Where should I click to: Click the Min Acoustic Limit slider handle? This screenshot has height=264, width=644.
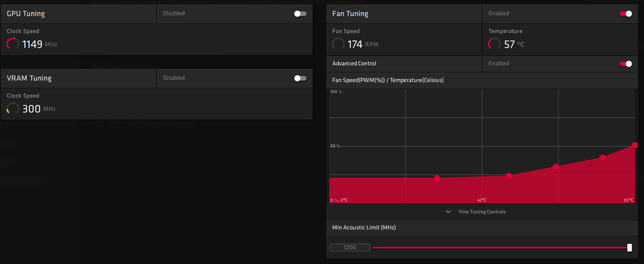630,247
